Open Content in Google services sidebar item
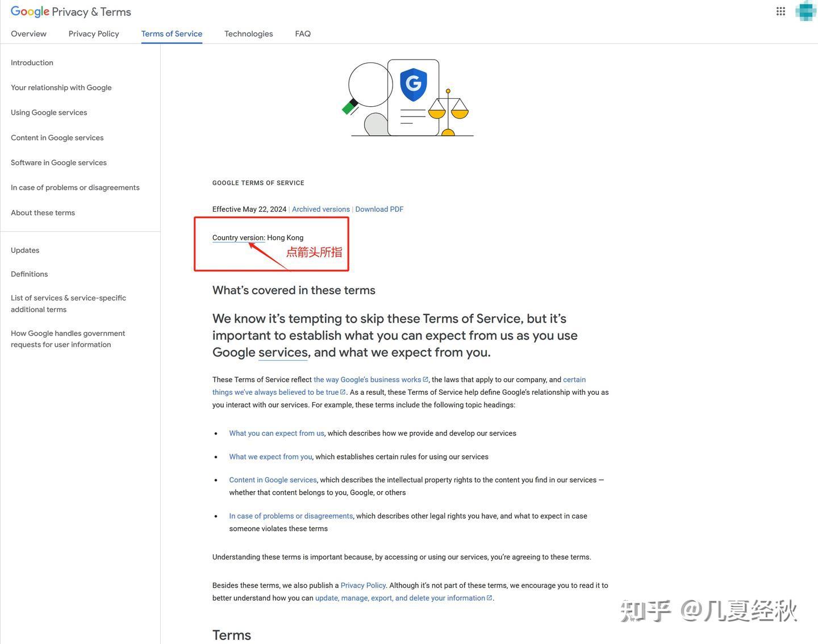 click(x=57, y=137)
